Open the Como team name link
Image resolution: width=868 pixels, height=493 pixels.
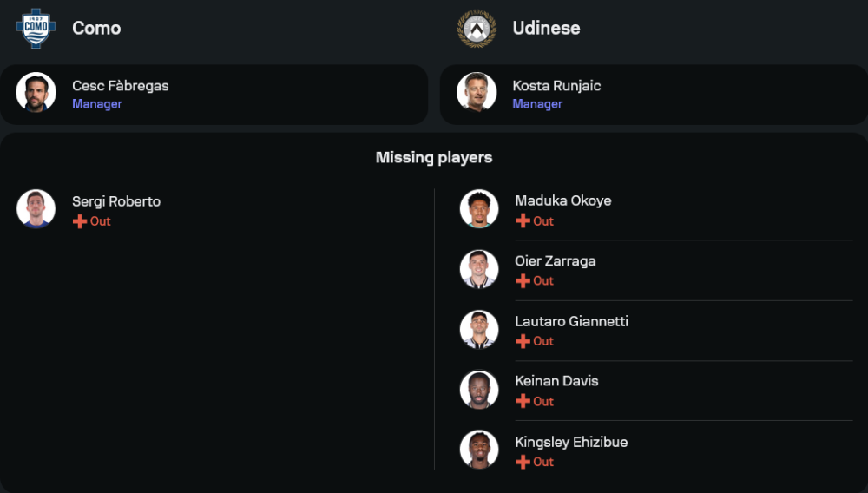(x=96, y=28)
